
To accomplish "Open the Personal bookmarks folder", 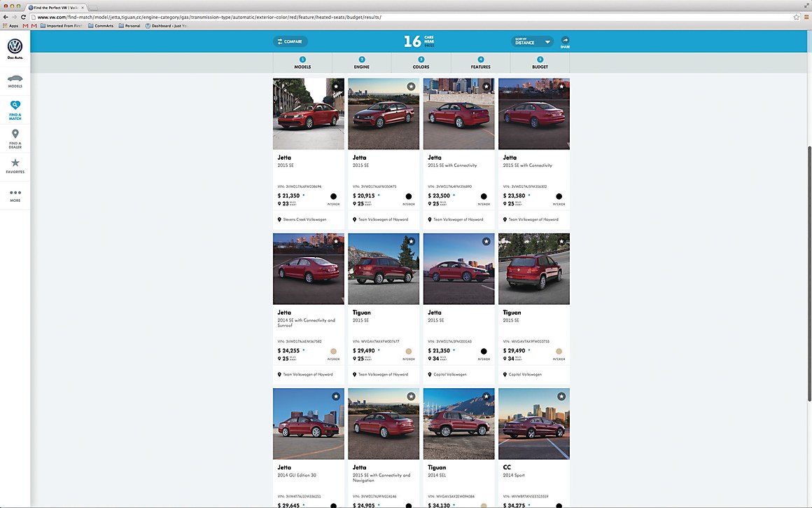I will (129, 25).
